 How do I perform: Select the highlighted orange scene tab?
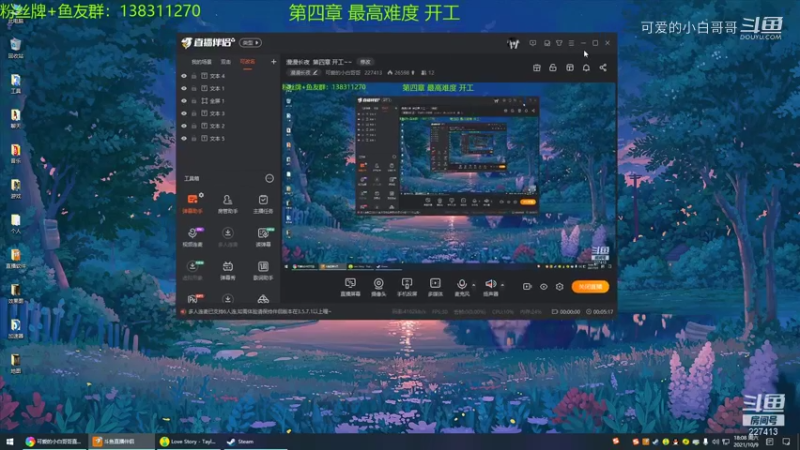247,62
